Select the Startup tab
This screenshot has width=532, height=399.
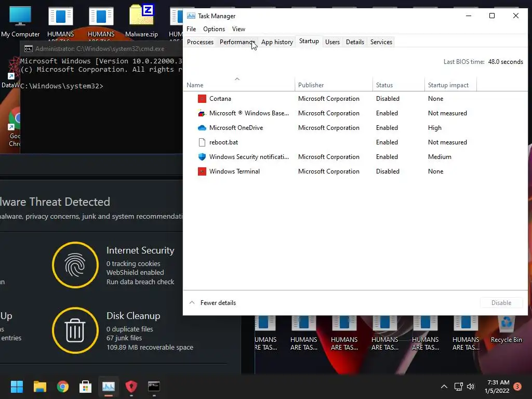[x=309, y=42]
